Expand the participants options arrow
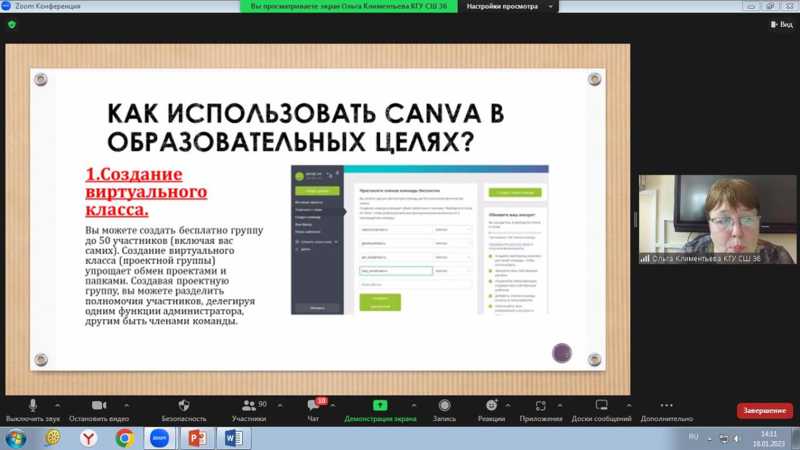 tap(280, 405)
